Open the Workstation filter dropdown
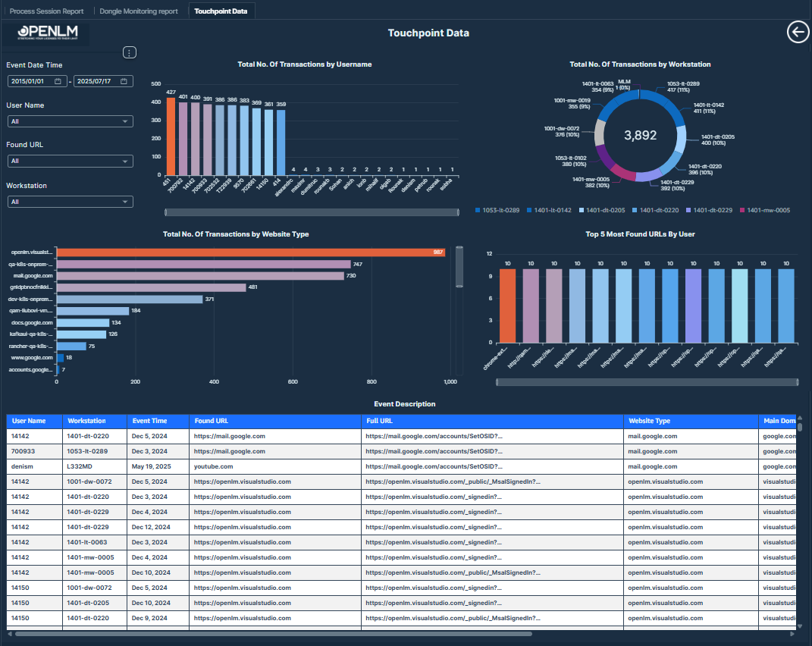This screenshot has height=646, width=812. click(71, 202)
